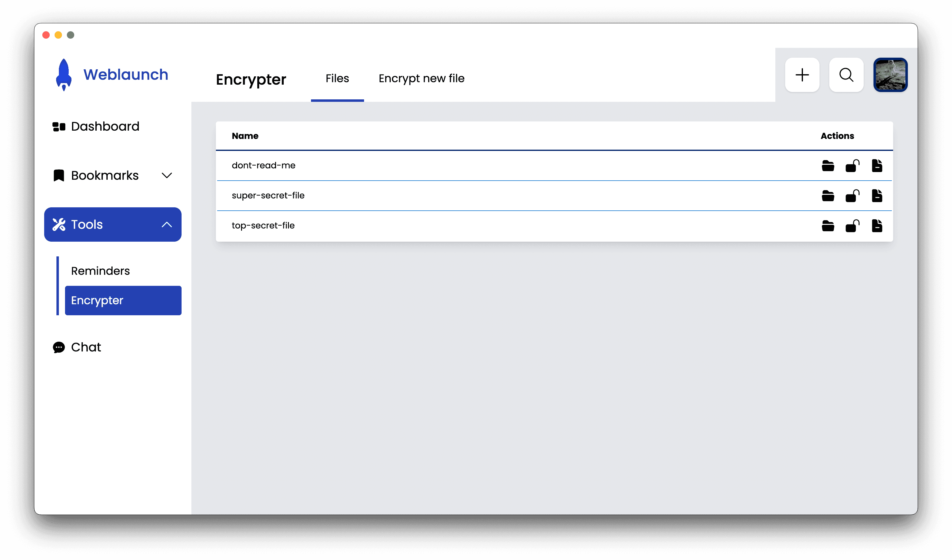This screenshot has width=952, height=560.
Task: Click the plus add button
Action: 802,75
